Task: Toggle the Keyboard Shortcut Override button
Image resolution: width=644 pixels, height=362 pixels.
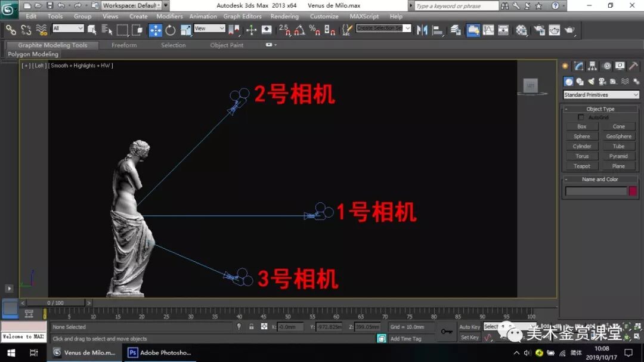Action: coord(267,30)
